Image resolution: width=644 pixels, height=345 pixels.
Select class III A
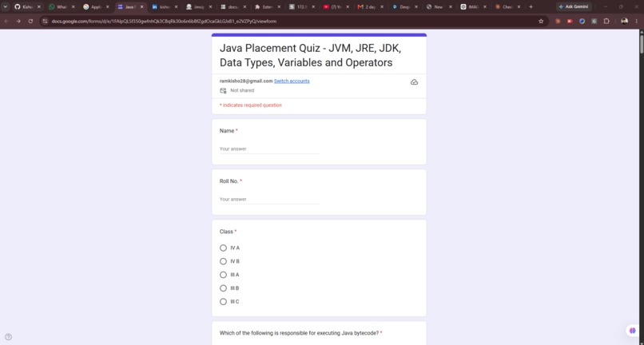223,275
